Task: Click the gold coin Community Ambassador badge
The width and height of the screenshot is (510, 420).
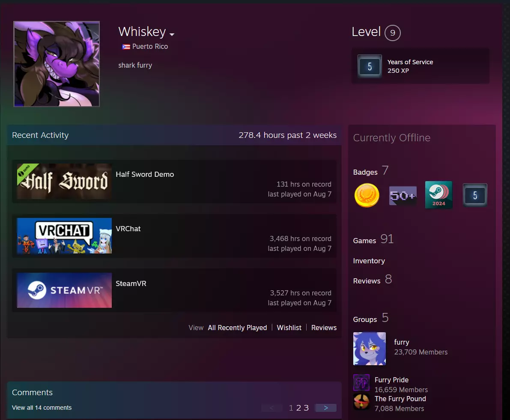Action: [x=367, y=196]
